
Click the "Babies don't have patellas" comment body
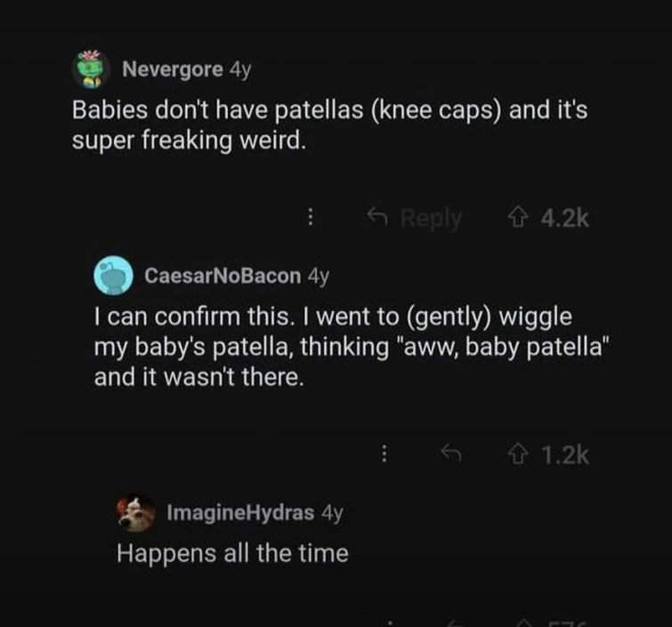pos(329,126)
